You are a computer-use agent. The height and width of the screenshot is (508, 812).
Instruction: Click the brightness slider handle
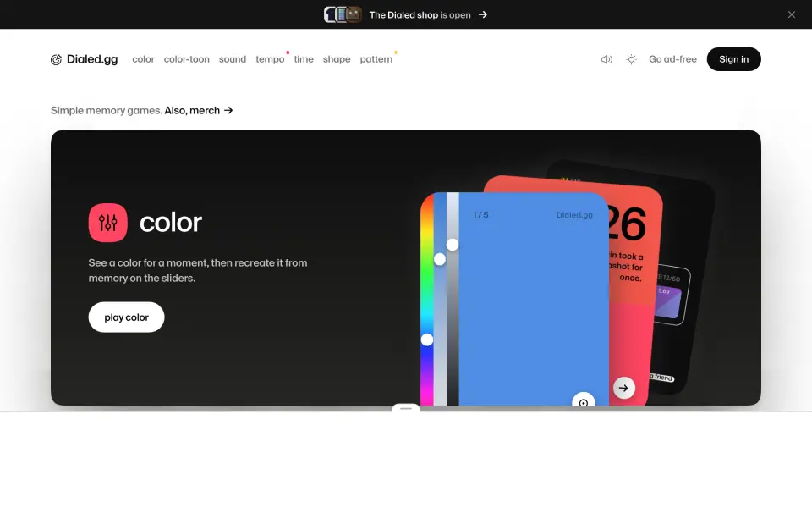click(x=452, y=244)
